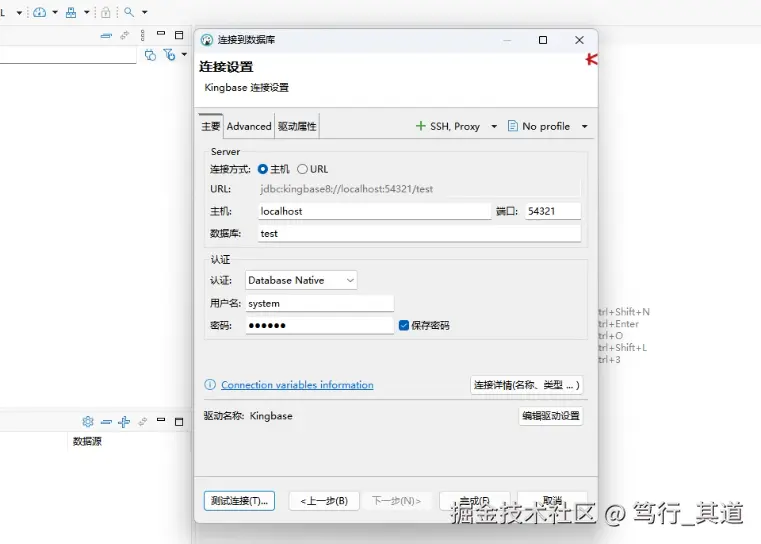Click the No profile button
761x544 pixels.
(x=539, y=126)
